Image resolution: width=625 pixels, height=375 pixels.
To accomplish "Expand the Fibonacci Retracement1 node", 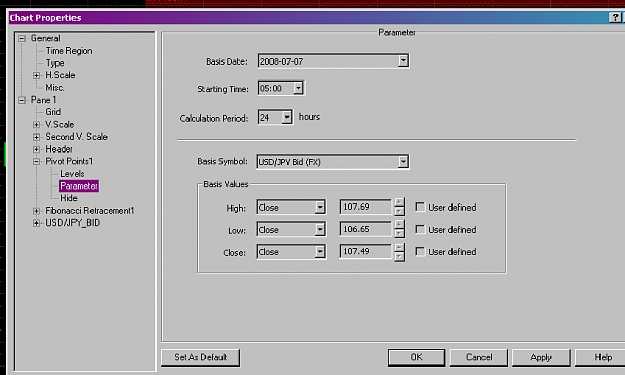I will [36, 211].
